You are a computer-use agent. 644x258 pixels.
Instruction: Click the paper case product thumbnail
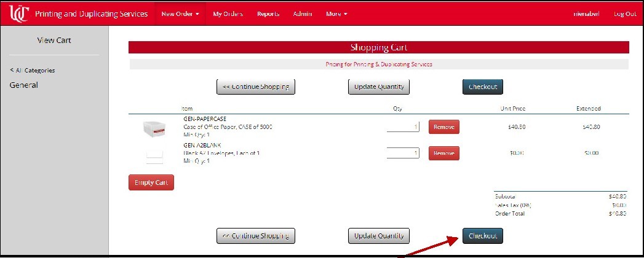pos(155,128)
